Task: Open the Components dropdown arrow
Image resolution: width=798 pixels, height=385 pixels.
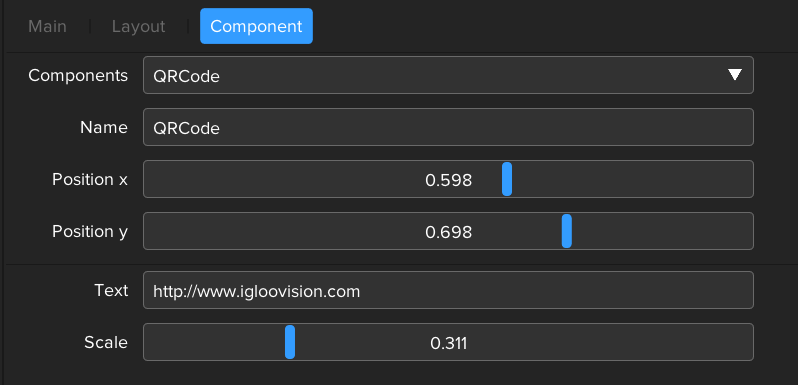Action: click(734, 75)
